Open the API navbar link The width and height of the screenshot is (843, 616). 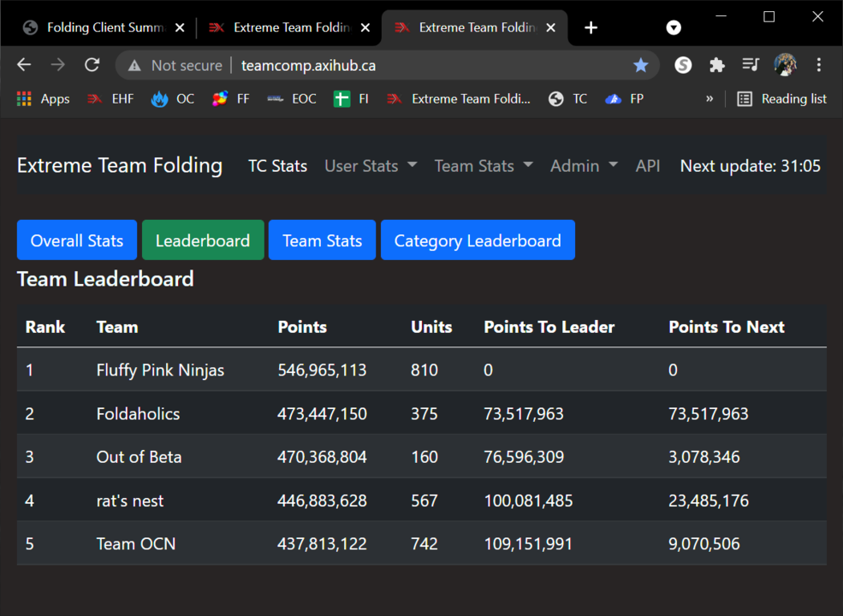pos(648,166)
